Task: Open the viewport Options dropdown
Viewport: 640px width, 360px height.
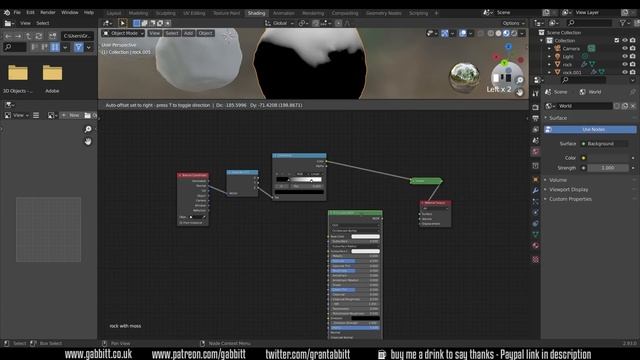Action: (513, 23)
